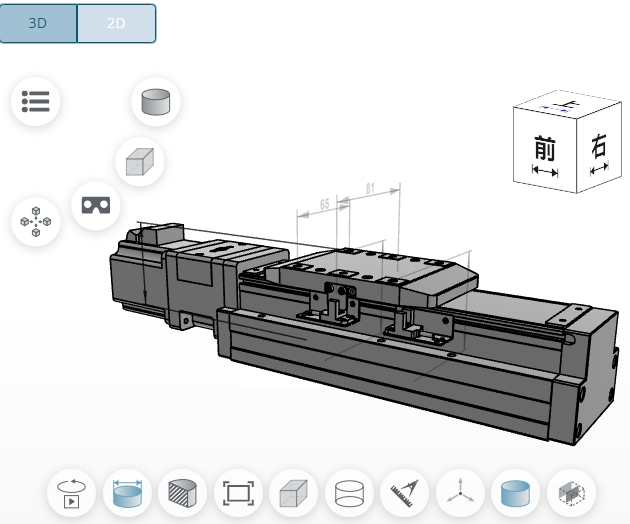
Task: Click the 上 (top) face of view cube
Action: (x=567, y=105)
